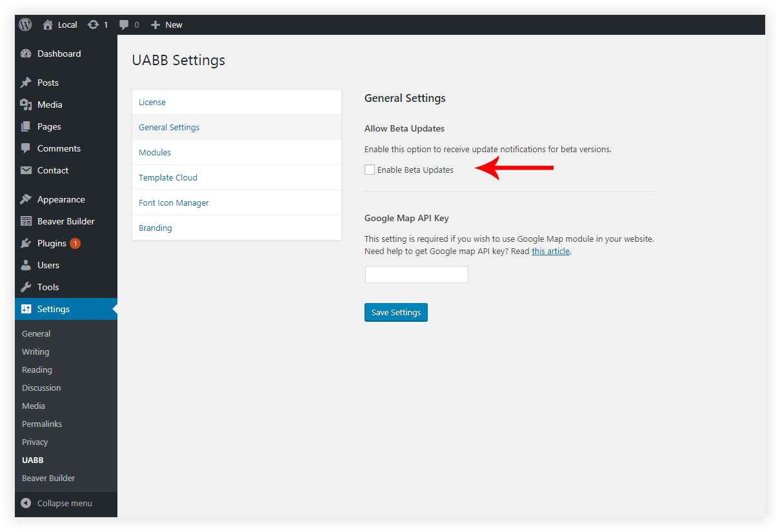Screen dimensions: 780x532
Task: Click the Save Settings button
Action: click(x=395, y=312)
